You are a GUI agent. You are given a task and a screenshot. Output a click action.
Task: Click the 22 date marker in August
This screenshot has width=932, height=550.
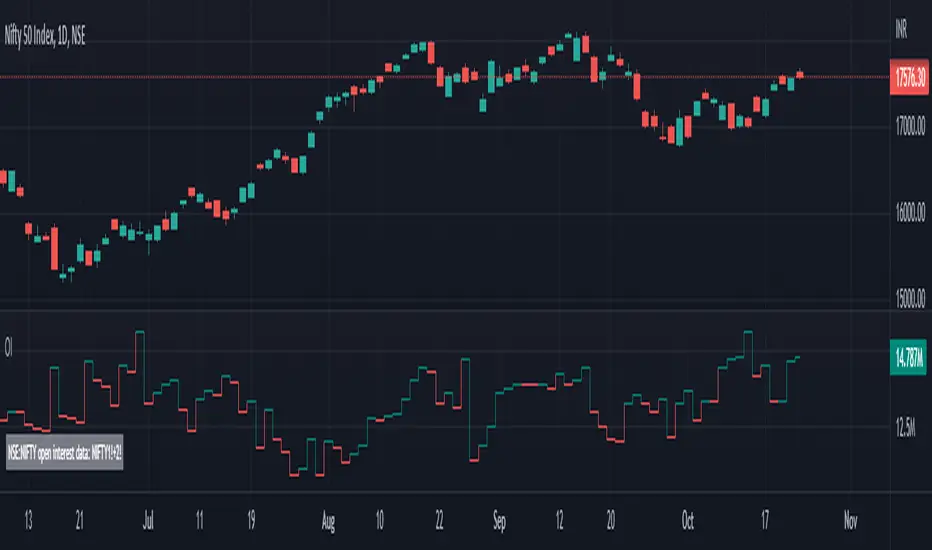pyautogui.click(x=439, y=521)
